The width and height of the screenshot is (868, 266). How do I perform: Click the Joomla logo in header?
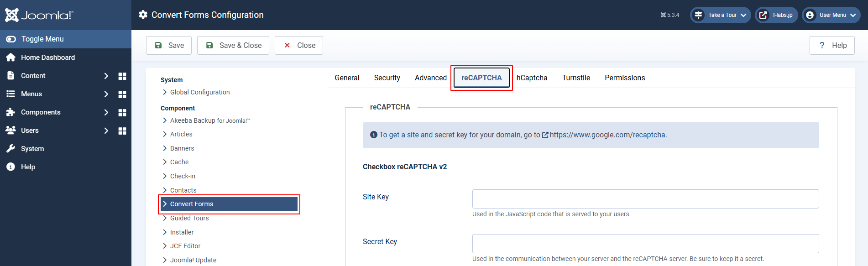(39, 15)
